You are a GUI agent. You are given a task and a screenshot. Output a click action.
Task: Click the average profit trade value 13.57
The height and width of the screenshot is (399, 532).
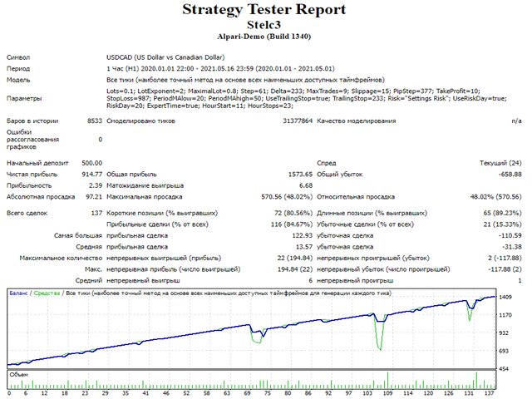point(304,247)
